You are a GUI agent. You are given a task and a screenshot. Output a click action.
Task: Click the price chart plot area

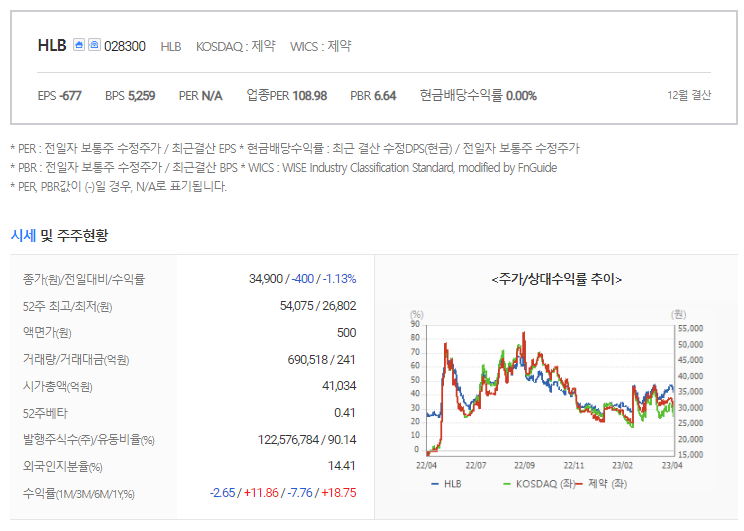[x=550, y=391]
